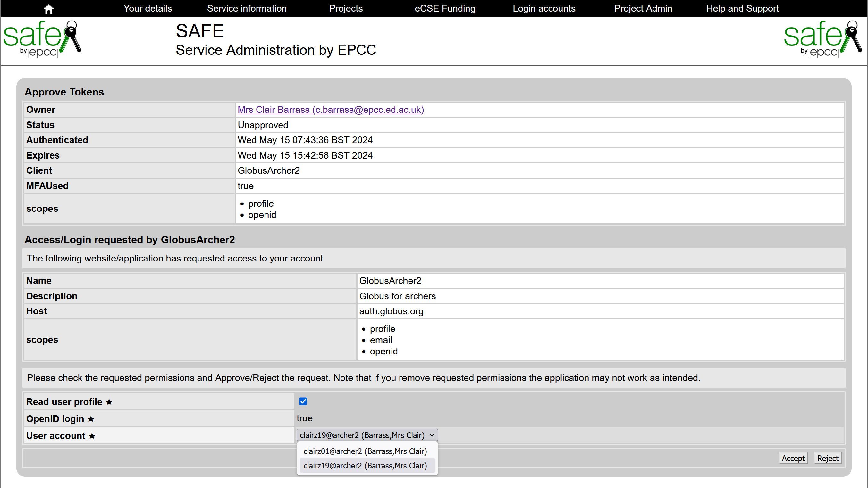The height and width of the screenshot is (488, 868).
Task: Untick the Read user profile checkbox
Action: pos(303,401)
